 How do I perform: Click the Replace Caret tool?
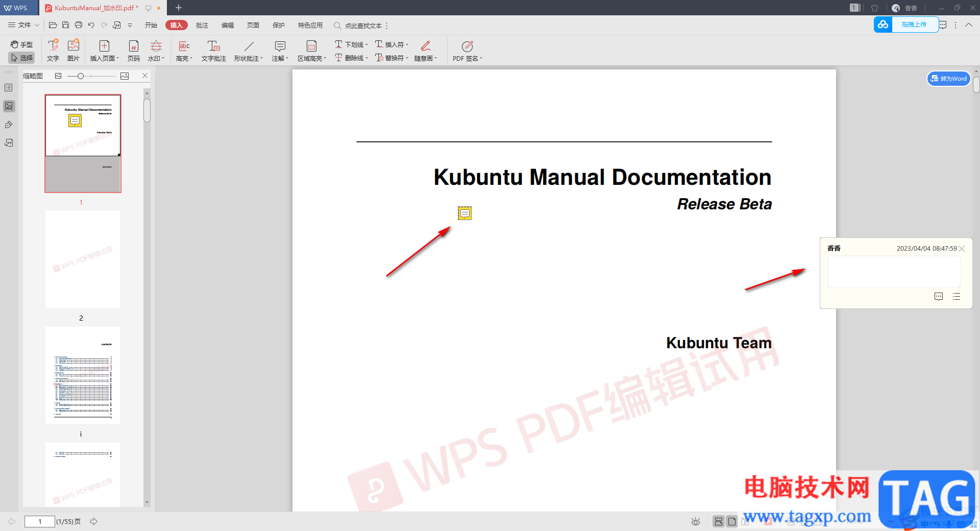click(391, 58)
